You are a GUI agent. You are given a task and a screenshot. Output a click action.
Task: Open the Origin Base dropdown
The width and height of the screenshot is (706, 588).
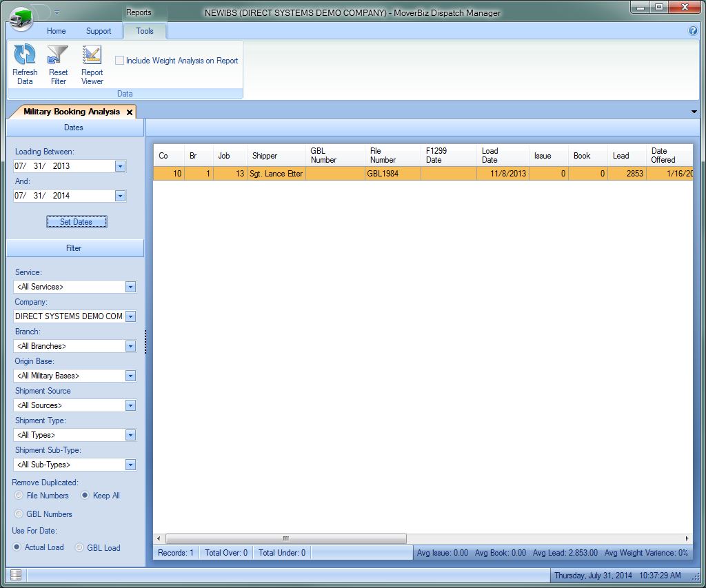point(130,376)
